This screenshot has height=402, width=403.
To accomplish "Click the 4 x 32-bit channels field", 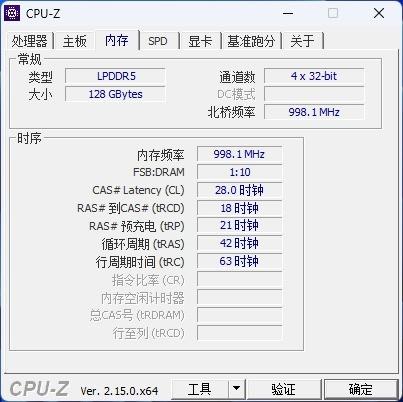I will [x=314, y=76].
